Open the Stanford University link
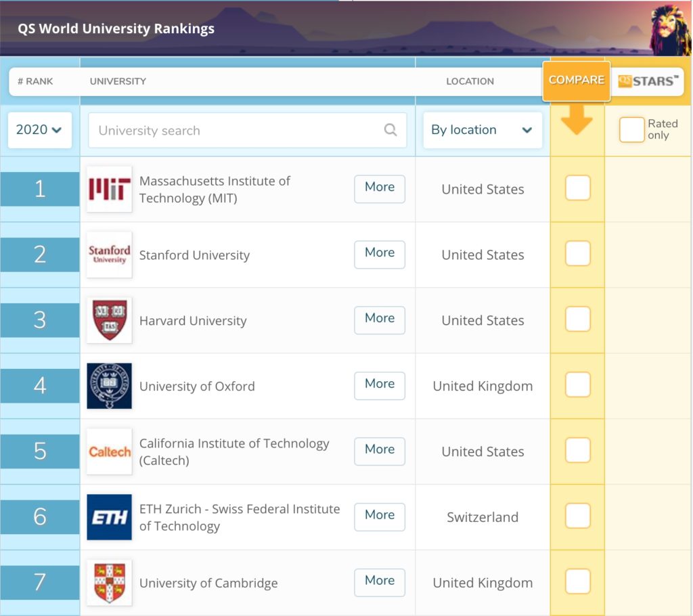 [x=194, y=255]
